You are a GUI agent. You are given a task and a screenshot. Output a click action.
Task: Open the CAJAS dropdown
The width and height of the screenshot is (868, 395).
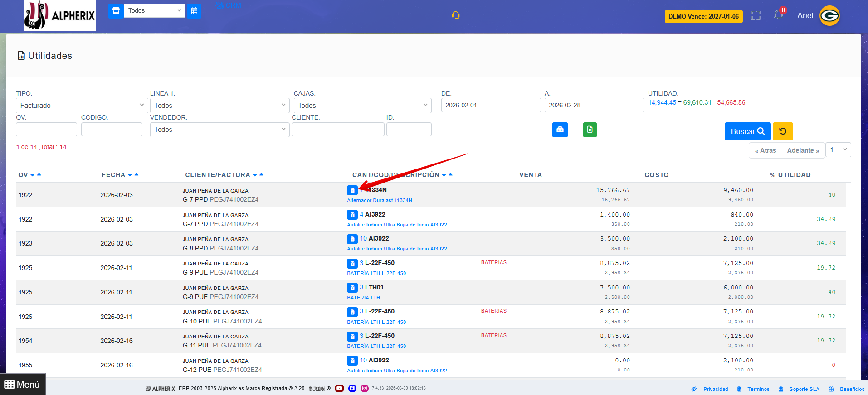tap(362, 106)
